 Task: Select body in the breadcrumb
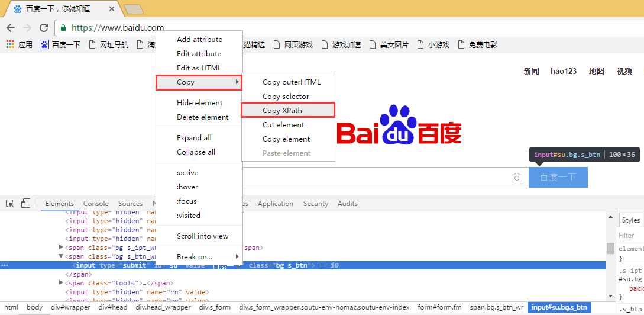coord(35,307)
